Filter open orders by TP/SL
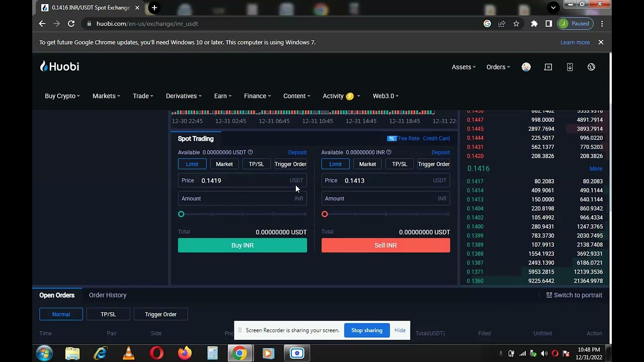Screen dimensions: 644x362 [108, 314]
